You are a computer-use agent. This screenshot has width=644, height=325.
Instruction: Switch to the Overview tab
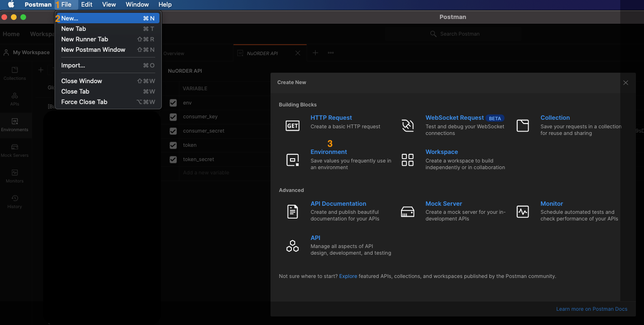[174, 53]
